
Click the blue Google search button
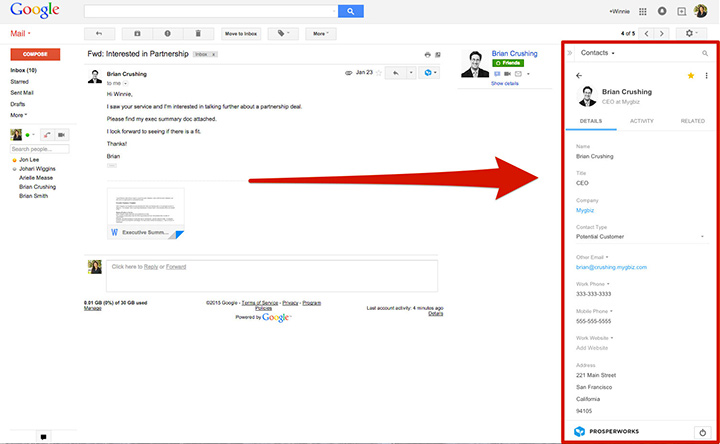click(349, 11)
